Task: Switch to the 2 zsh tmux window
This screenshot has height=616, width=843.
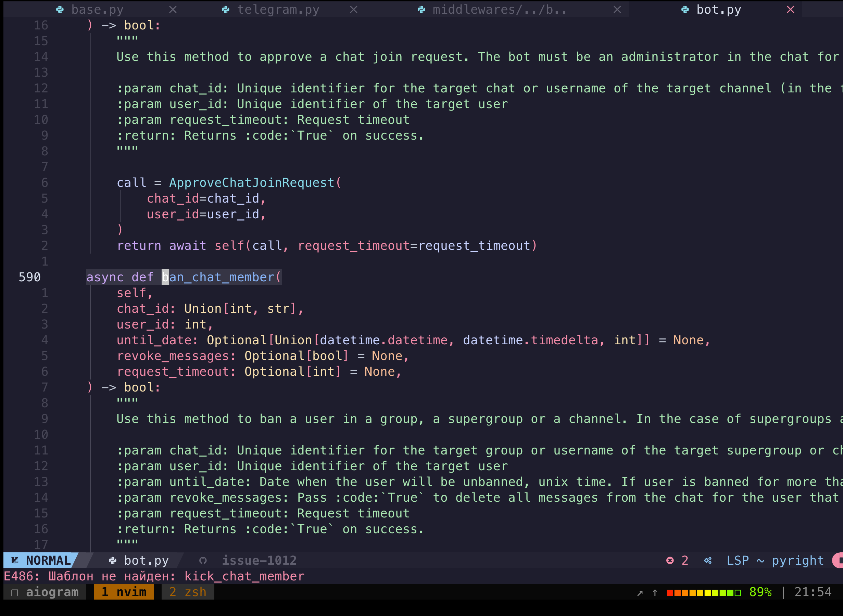Action: point(187,592)
